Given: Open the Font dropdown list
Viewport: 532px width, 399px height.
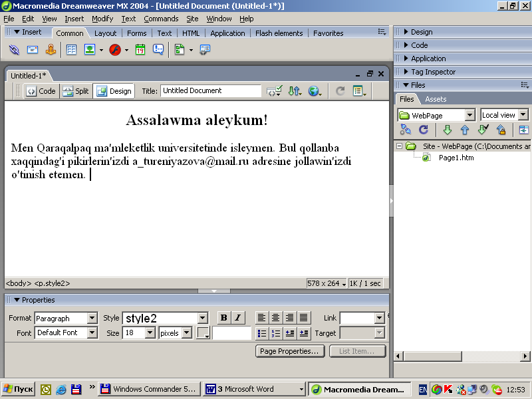Looking at the screenshot, I should (x=92, y=332).
